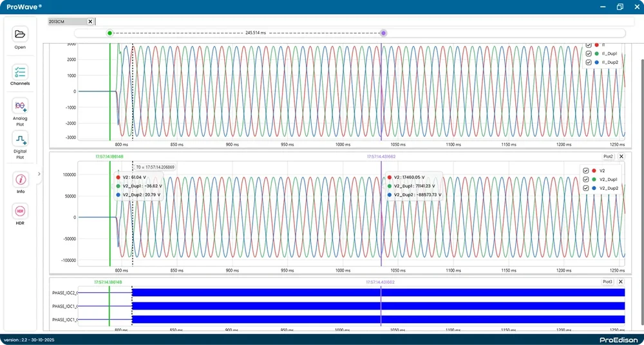Select the Plot2 label

click(608, 156)
